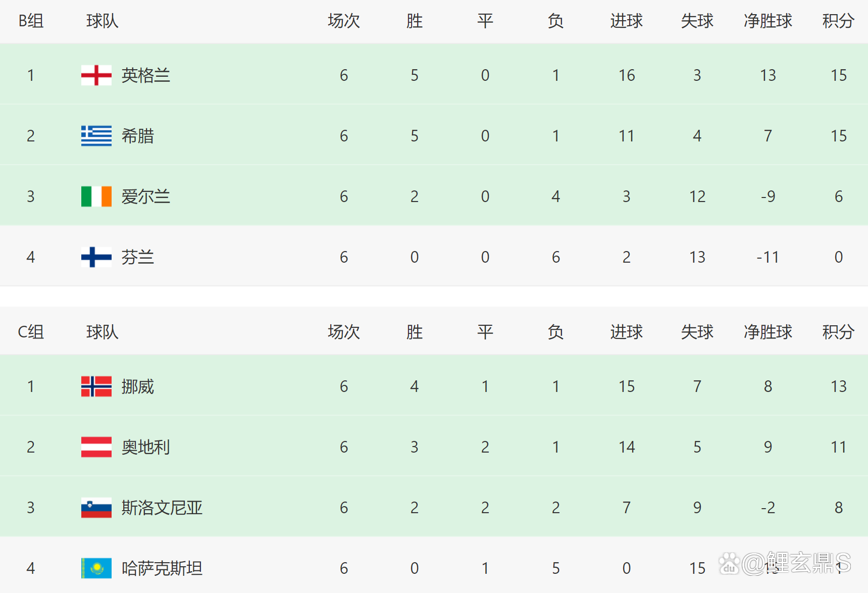Click the C组 group header label
Image resolution: width=868 pixels, height=593 pixels.
pos(31,332)
